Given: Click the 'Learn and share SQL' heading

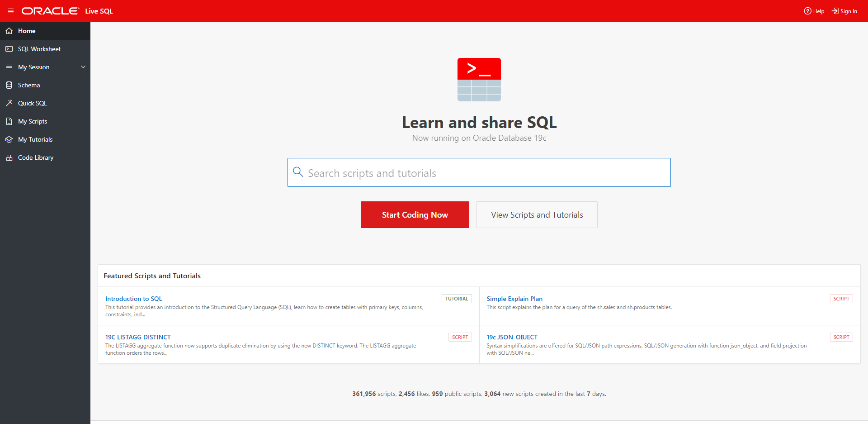Looking at the screenshot, I should (x=479, y=122).
